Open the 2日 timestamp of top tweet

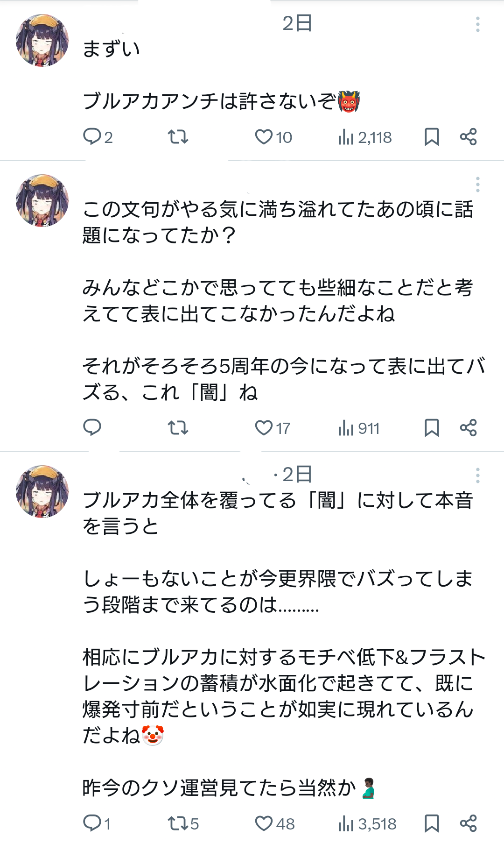coord(297,23)
